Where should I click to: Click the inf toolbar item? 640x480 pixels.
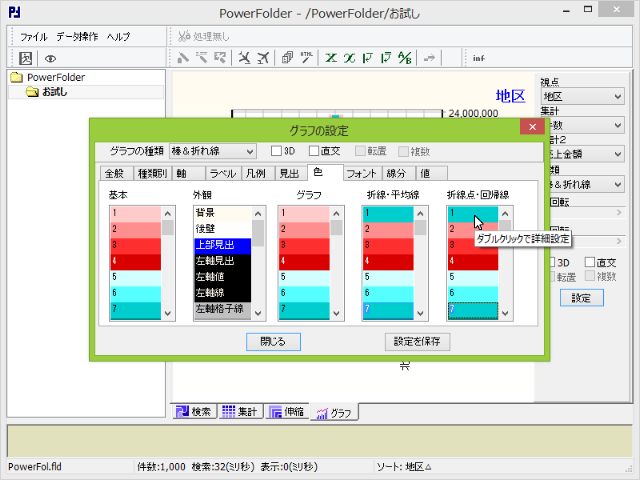(x=478, y=58)
